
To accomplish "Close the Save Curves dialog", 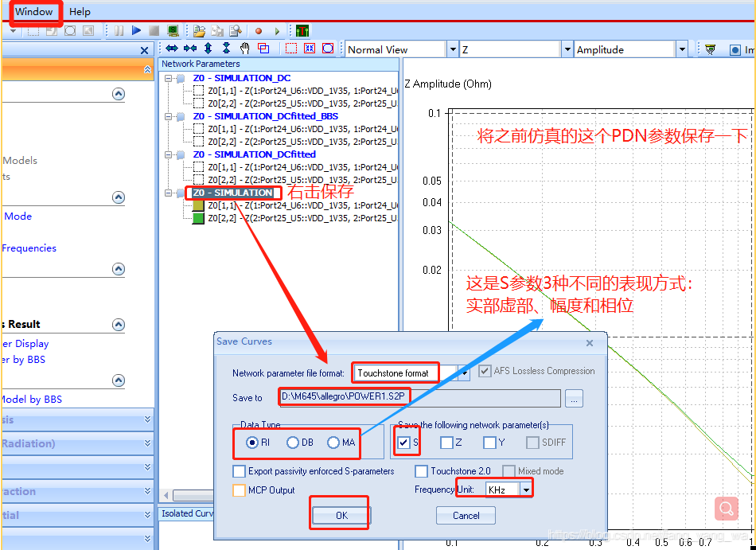I will pyautogui.click(x=589, y=343).
